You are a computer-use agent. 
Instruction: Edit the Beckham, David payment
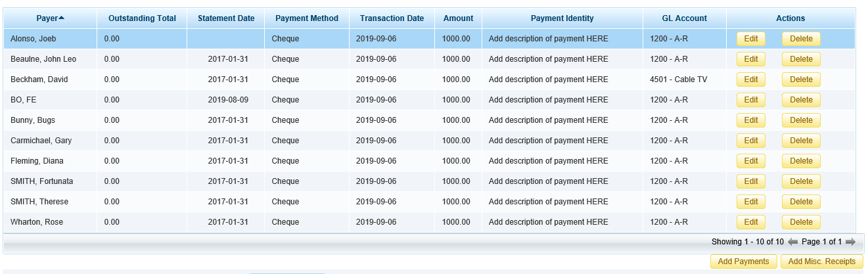[751, 80]
